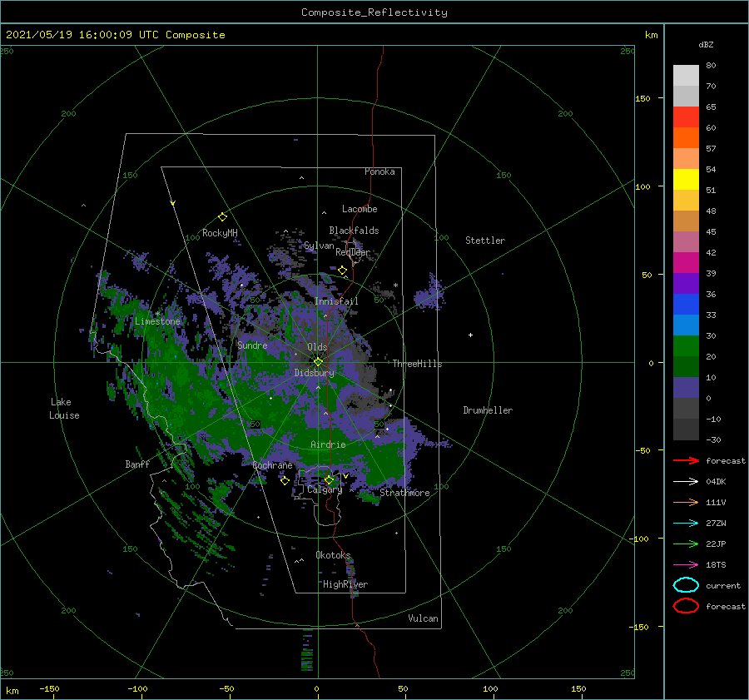
Task: Click the Limestone label
Action: 157,321
